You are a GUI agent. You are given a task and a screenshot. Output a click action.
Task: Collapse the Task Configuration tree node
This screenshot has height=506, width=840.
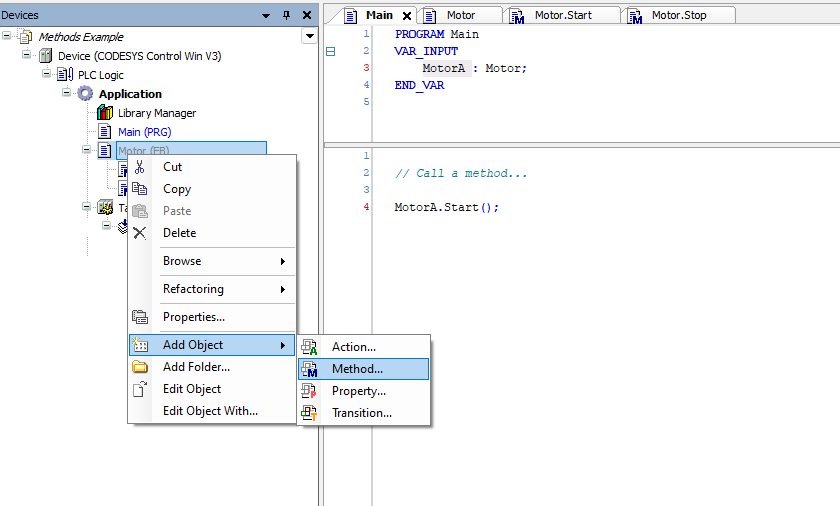[86, 206]
